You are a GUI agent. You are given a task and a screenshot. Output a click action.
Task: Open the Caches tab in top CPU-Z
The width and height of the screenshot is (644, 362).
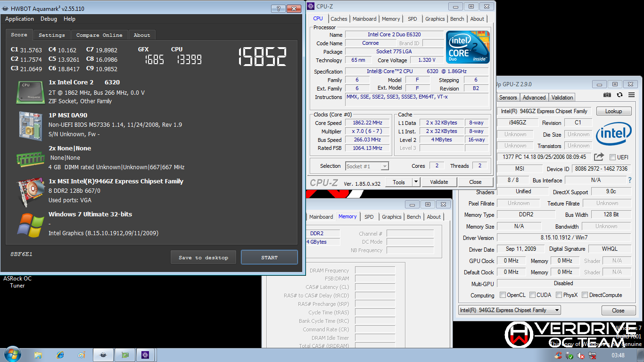[x=339, y=19]
